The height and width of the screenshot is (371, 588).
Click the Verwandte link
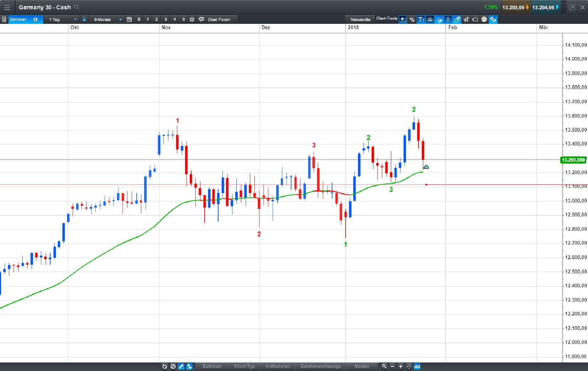360,20
